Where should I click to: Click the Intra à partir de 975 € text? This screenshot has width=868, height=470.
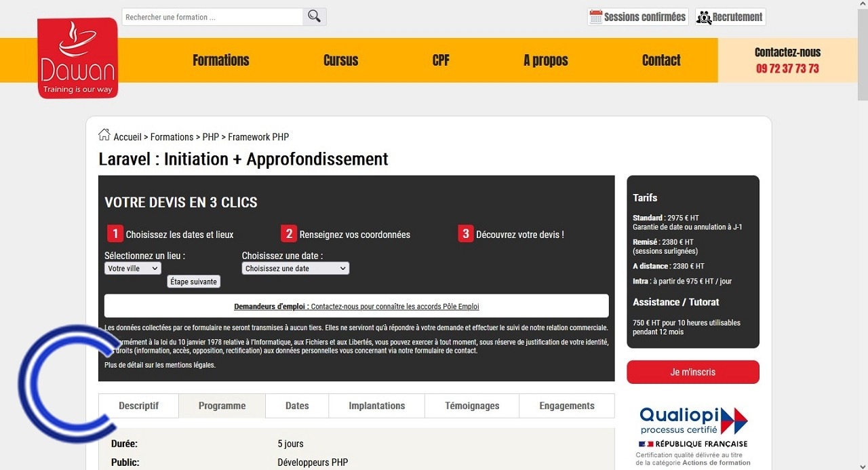point(682,281)
